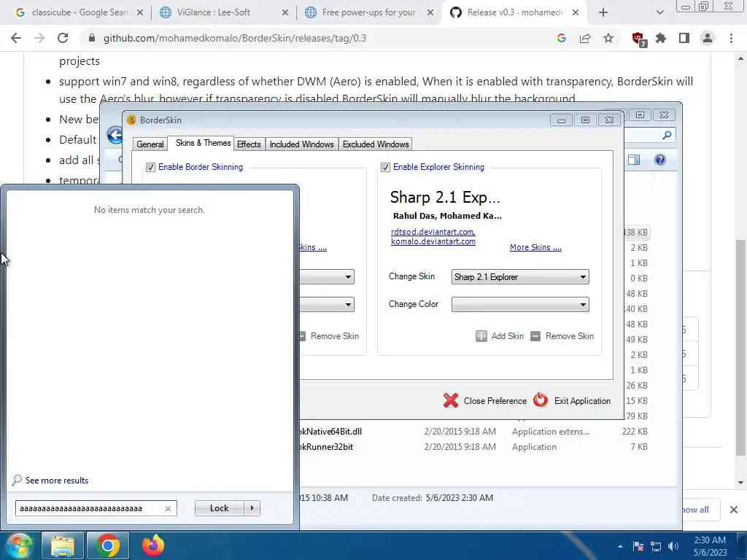This screenshot has width=747, height=560.
Task: Click the GitHub page vertical scrollbar
Action: 740,348
